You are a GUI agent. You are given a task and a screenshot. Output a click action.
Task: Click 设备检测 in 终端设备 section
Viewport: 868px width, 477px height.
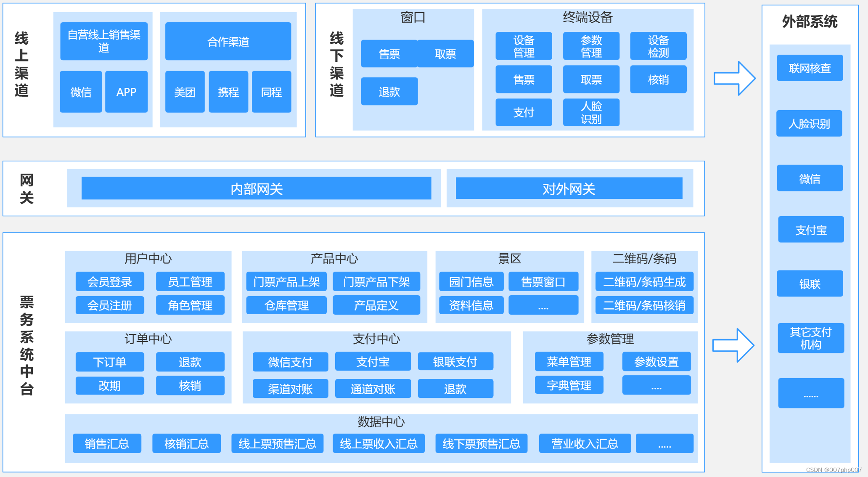pyautogui.click(x=658, y=46)
